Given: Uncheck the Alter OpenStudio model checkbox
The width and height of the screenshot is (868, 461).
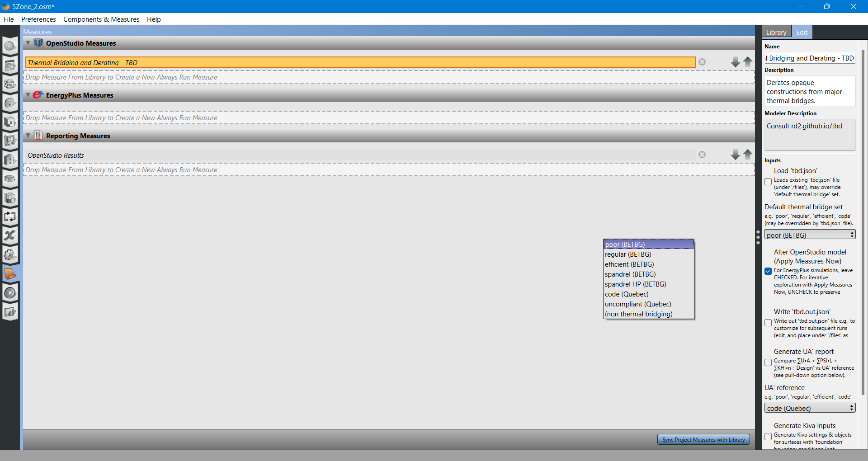Looking at the screenshot, I should pos(768,271).
